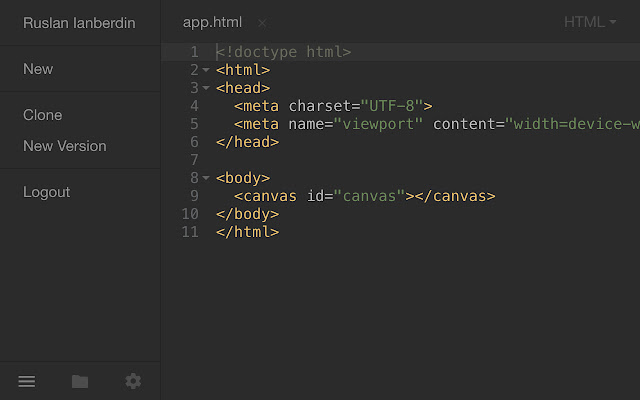This screenshot has height=400, width=640.
Task: Click the closing </head> tag
Action: pyautogui.click(x=247, y=142)
